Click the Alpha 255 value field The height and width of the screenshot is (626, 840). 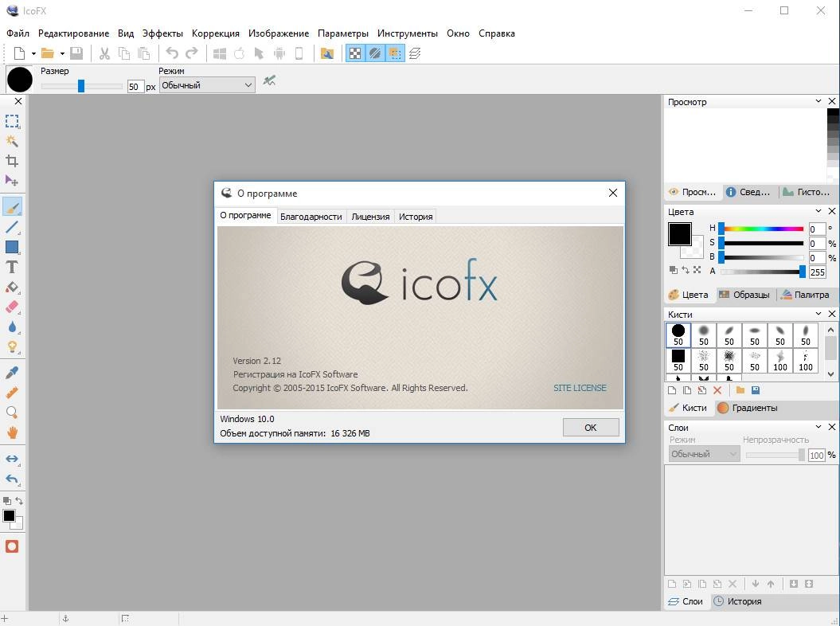tap(817, 272)
